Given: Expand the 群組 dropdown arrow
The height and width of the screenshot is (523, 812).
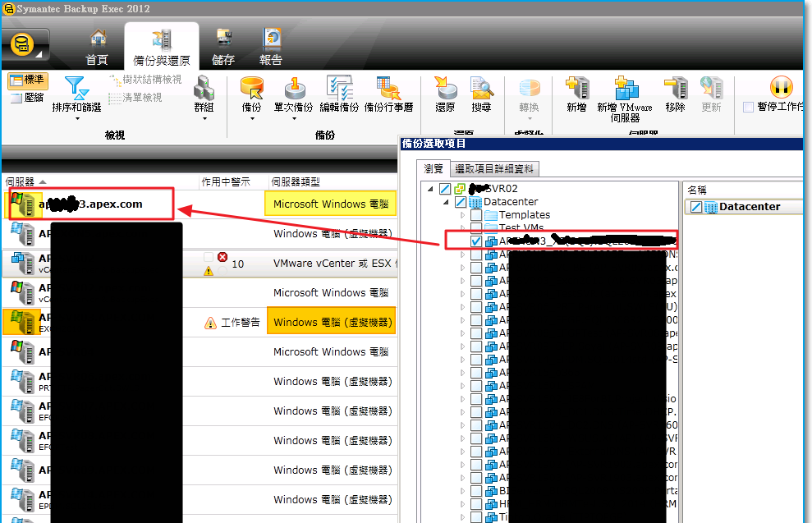Looking at the screenshot, I should point(204,118).
